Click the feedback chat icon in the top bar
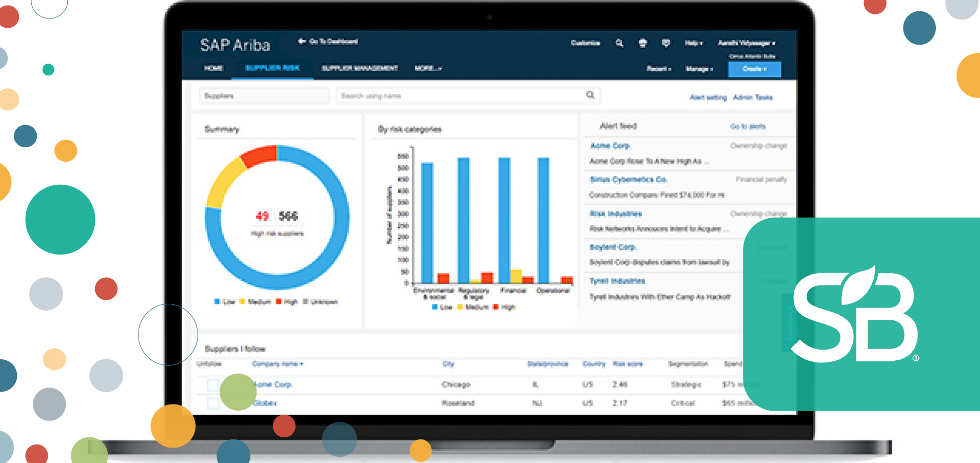 click(x=665, y=43)
